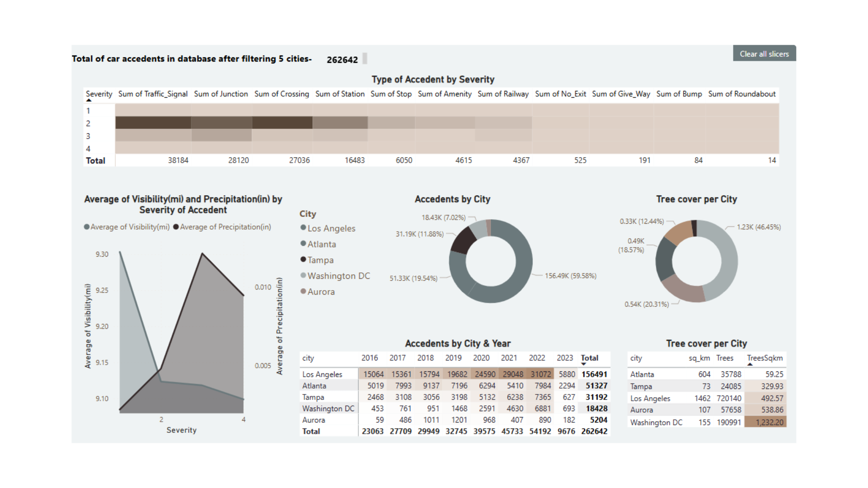Click 0.49K (18.57%) tree cover label
The width and height of the screenshot is (868, 488).
click(632, 245)
